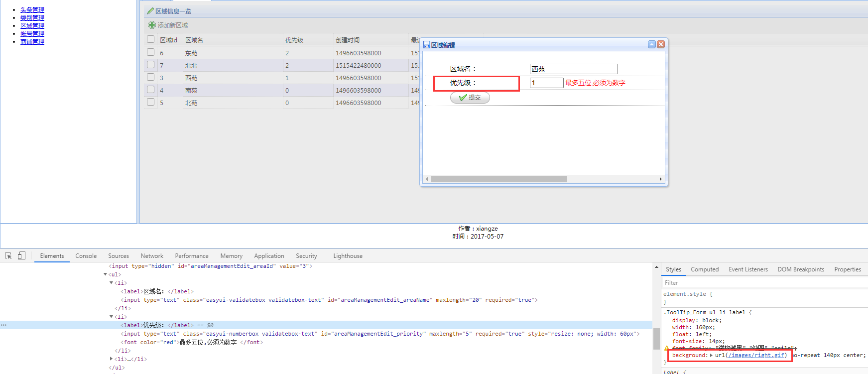
Task: Open the 商铺管理 sidebar link
Action: (x=32, y=42)
